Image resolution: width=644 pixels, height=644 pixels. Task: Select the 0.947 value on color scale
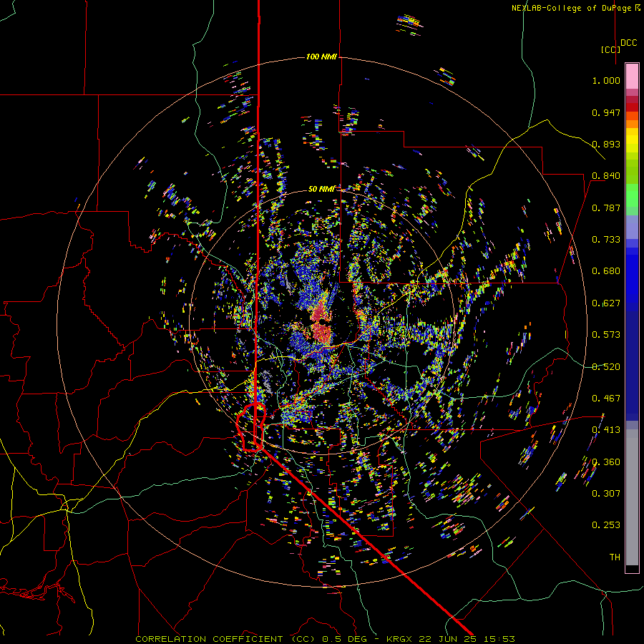tap(606, 112)
